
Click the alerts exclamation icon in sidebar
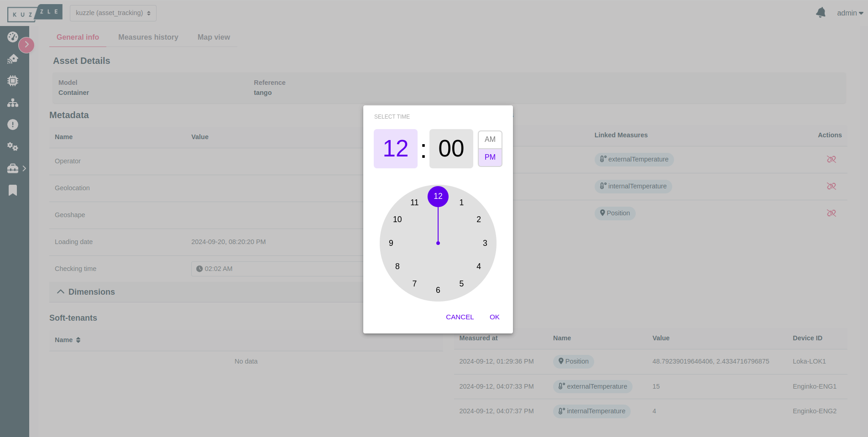13,125
